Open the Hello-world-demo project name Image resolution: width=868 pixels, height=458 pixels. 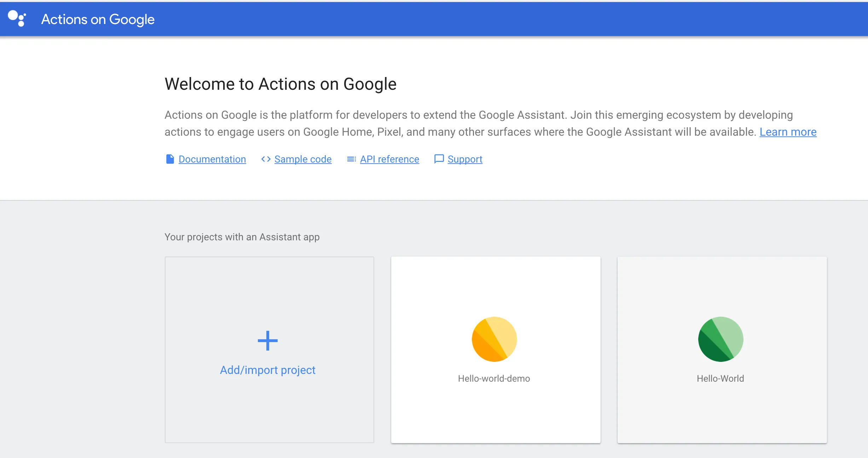click(494, 378)
